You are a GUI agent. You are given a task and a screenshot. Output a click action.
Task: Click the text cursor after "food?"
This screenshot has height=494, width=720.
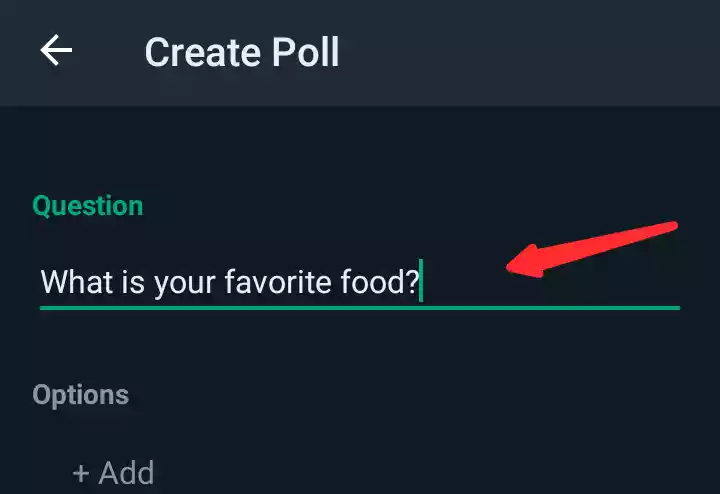422,281
